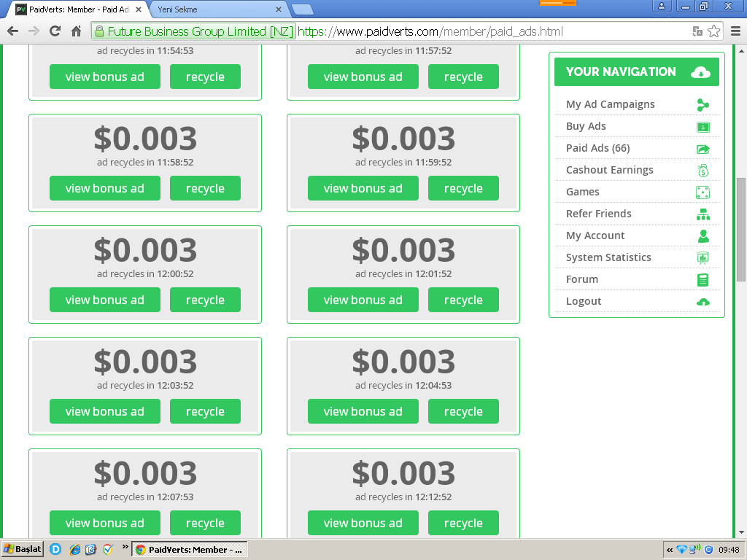Close the PaidVerts tab
This screenshot has width=747, height=560.
coord(138,9)
